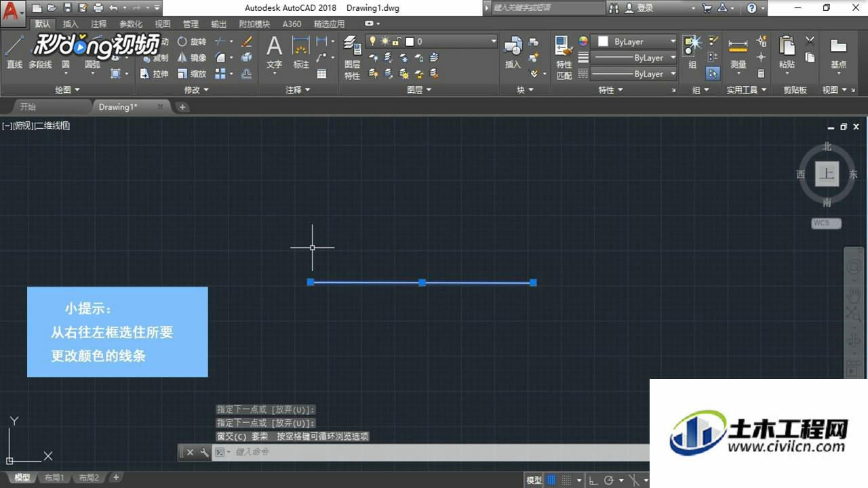Click the Quick Calculator icon in utilities panel
Viewport: 868px width, 488px height.
762,74
